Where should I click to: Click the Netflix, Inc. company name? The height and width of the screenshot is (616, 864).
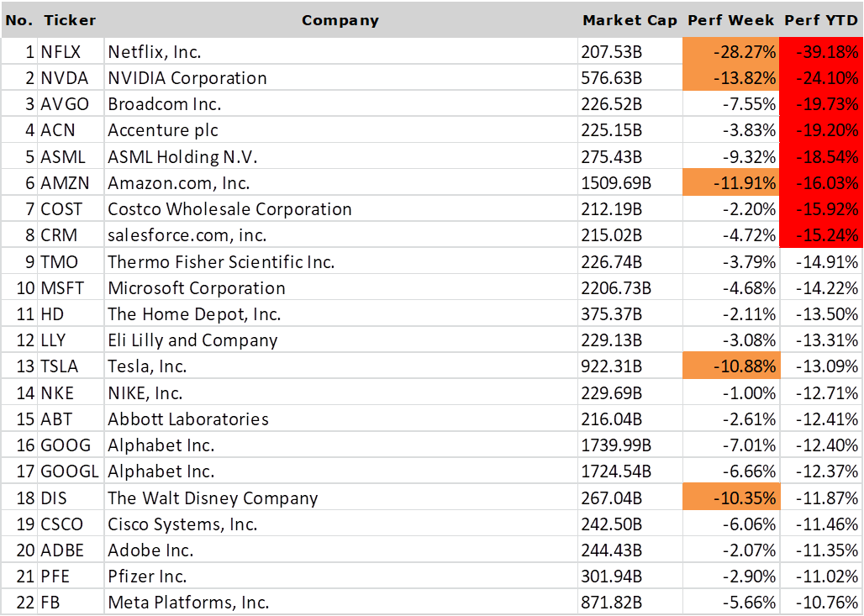click(155, 52)
